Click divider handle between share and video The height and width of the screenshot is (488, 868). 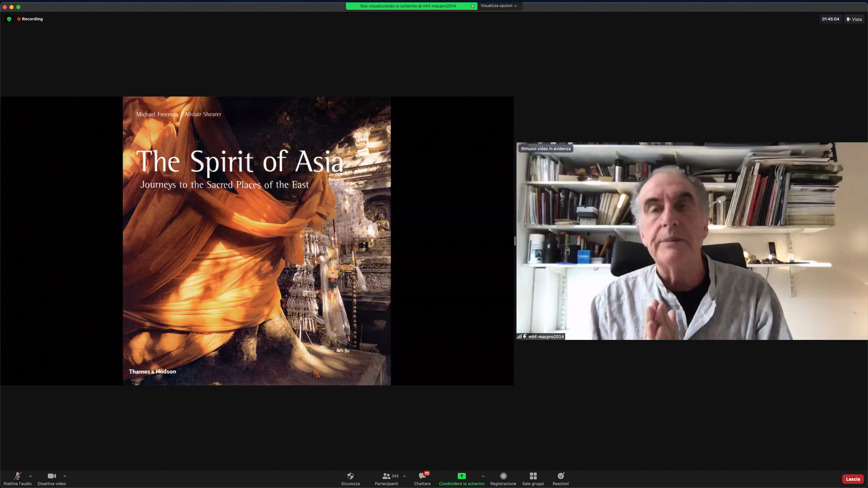tap(515, 241)
